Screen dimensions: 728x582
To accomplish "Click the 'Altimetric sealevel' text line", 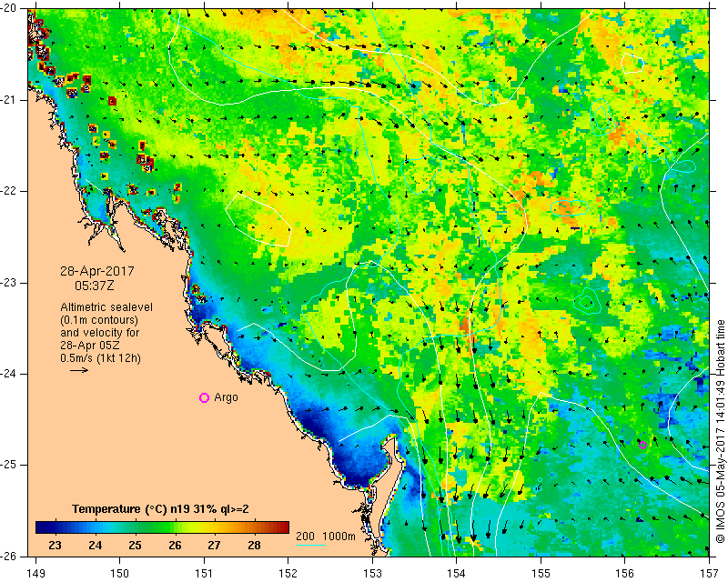I will [106, 307].
